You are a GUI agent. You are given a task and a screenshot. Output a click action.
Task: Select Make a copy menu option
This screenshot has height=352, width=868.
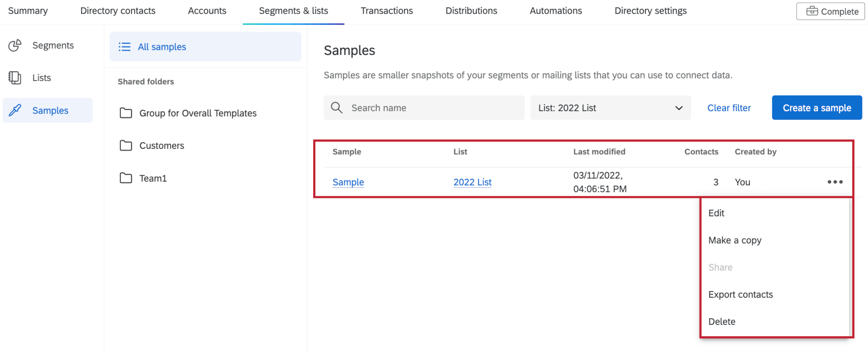(735, 240)
